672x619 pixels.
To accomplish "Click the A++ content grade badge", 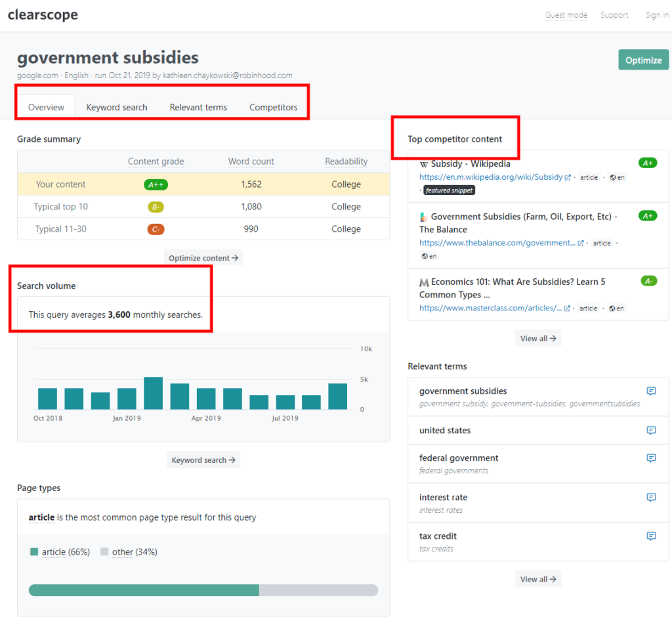I will click(156, 184).
